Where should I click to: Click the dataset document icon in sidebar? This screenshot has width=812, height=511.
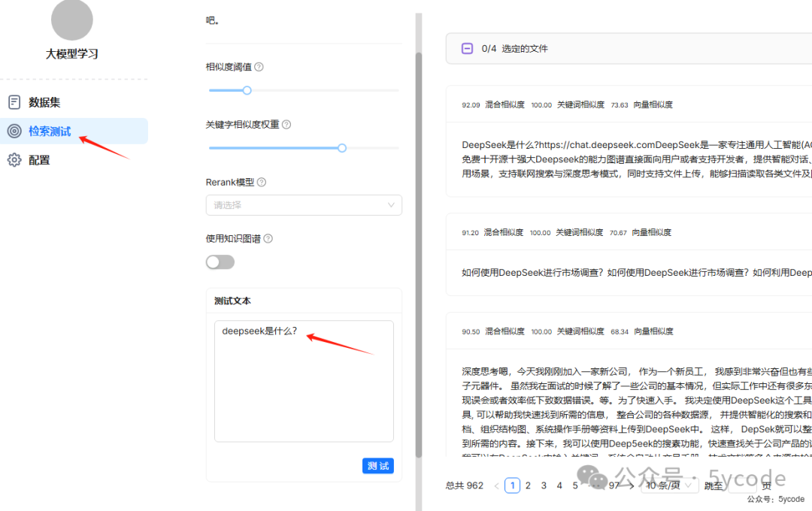pyautogui.click(x=14, y=102)
